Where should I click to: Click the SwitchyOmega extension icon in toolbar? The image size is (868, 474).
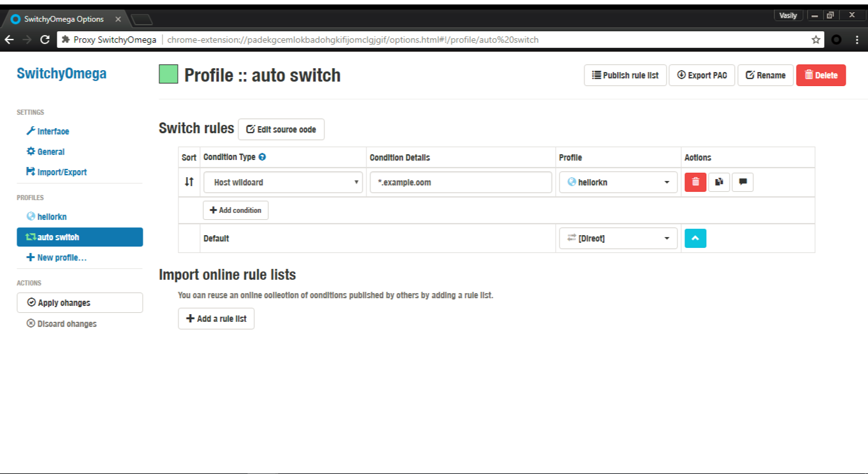[836, 39]
